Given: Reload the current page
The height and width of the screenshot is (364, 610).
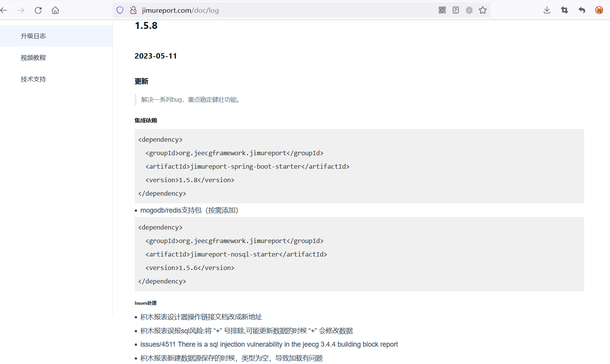Looking at the screenshot, I should click(x=38, y=10).
